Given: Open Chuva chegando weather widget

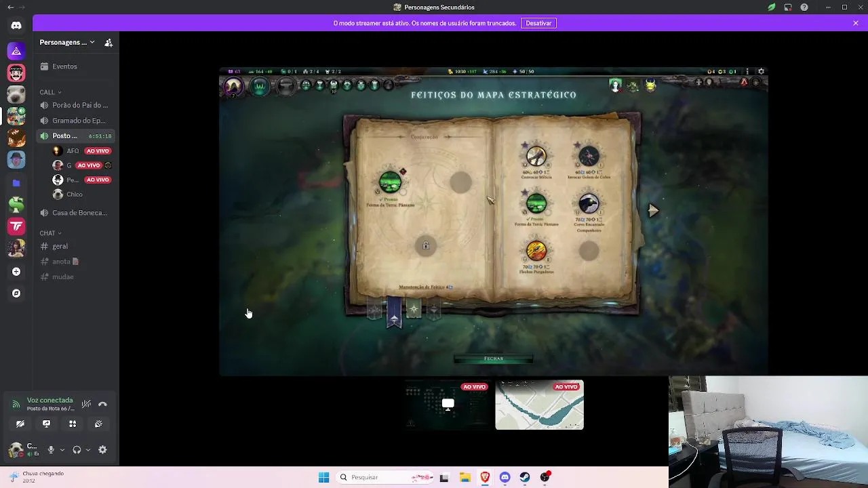Looking at the screenshot, I should pyautogui.click(x=37, y=477).
